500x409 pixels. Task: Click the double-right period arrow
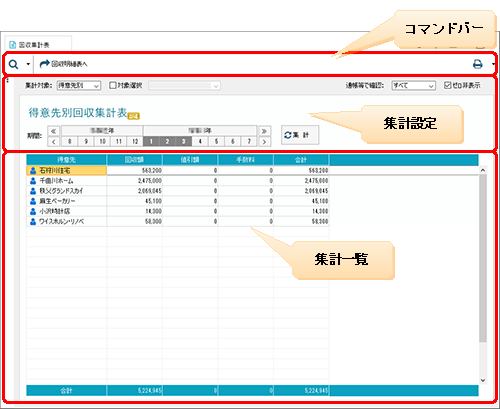(x=264, y=131)
